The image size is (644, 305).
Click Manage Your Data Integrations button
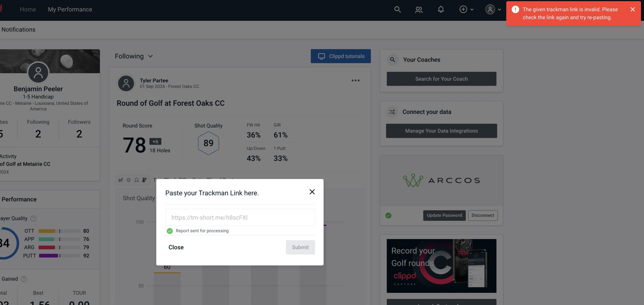point(442,131)
